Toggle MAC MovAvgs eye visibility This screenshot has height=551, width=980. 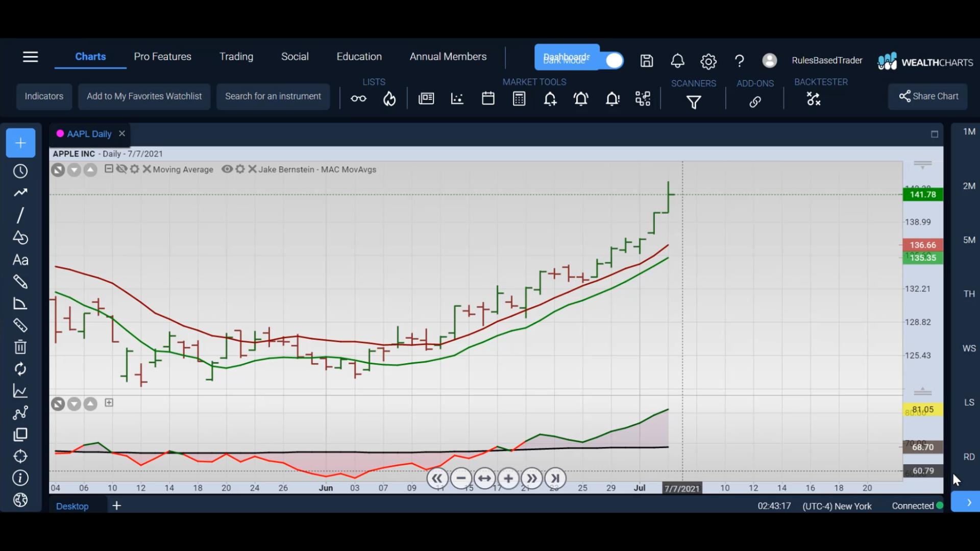click(227, 169)
